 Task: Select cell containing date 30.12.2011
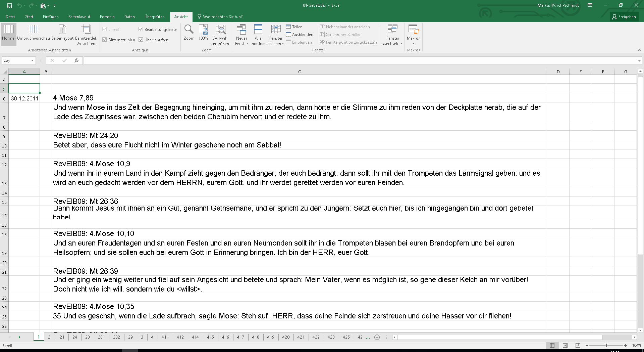tap(24, 98)
